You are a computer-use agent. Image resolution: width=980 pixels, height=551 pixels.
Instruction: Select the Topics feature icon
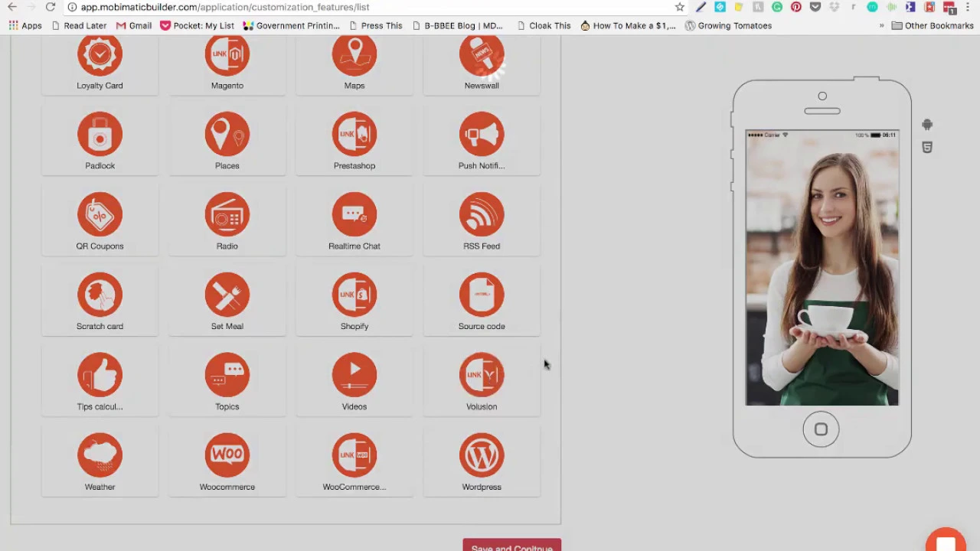[227, 376]
